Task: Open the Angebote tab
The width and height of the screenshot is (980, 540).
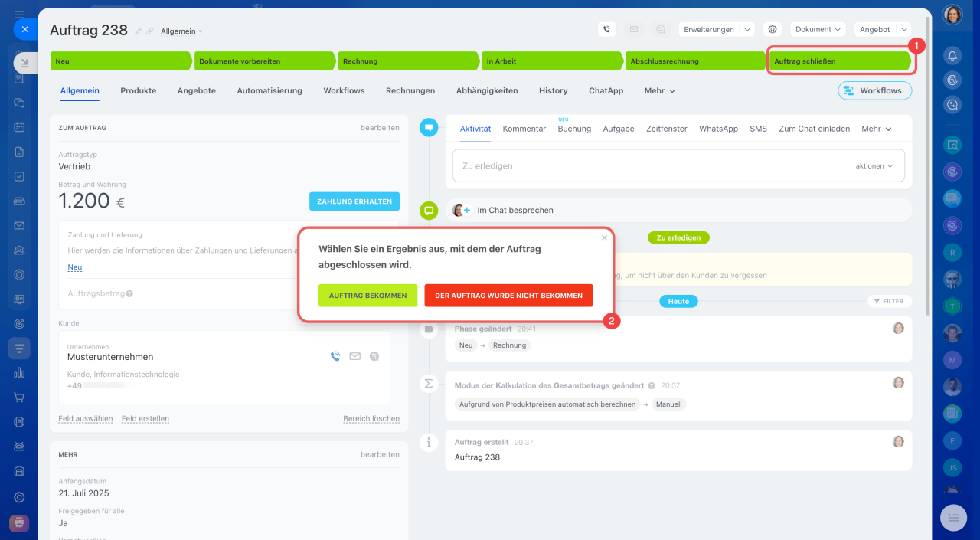Action: (x=197, y=90)
